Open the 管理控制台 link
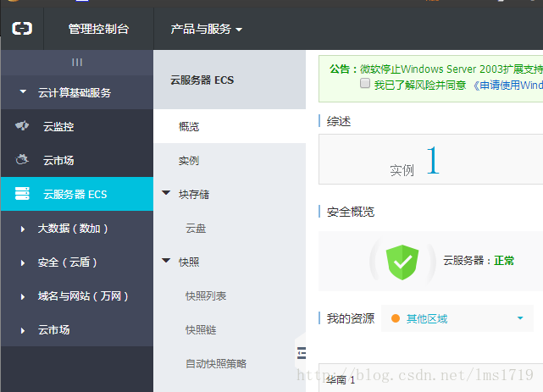543x392 pixels. tap(99, 29)
